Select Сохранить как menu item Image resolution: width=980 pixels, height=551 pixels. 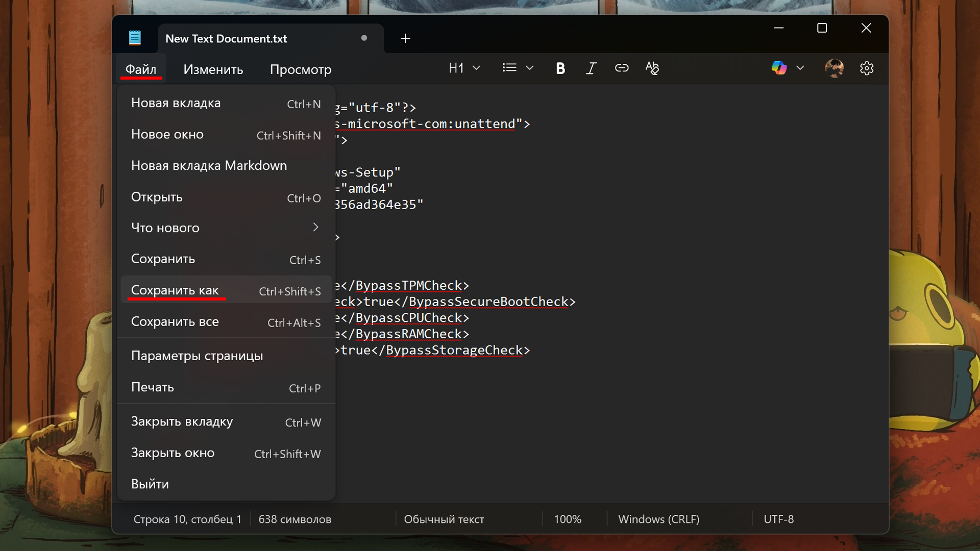[x=226, y=290]
